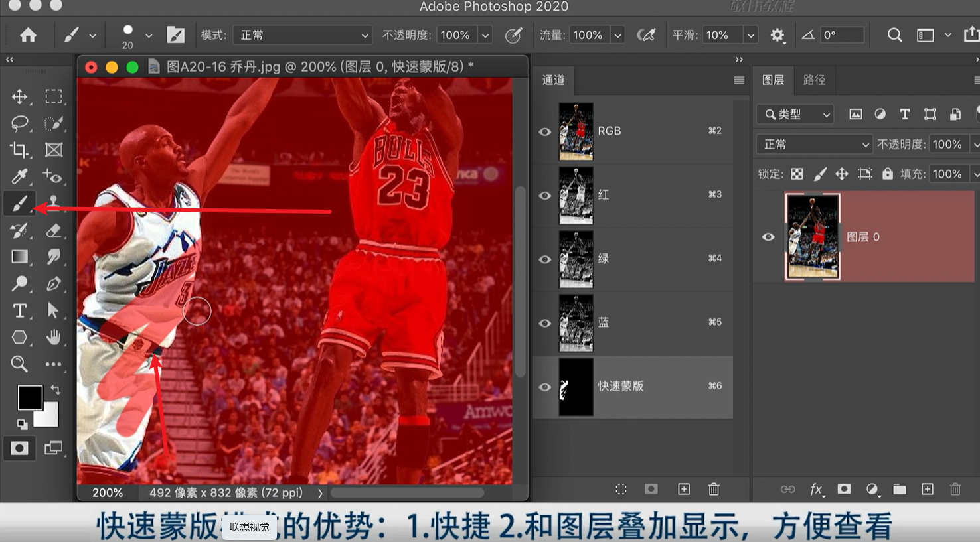Open tool preset picker arrow

click(x=92, y=35)
